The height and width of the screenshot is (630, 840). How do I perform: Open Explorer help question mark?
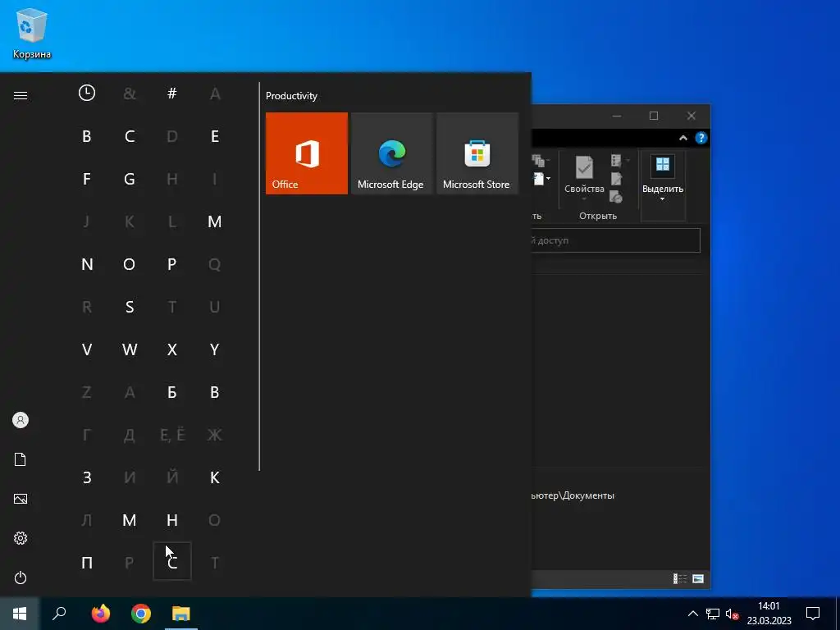tap(701, 138)
